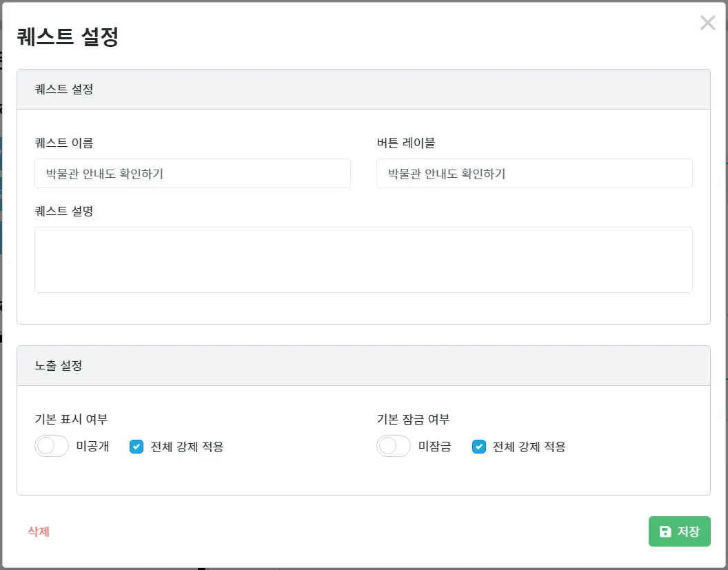Toggle the 기본 표시 여부 switch
Viewport: 728px width, 570px height.
tap(52, 447)
